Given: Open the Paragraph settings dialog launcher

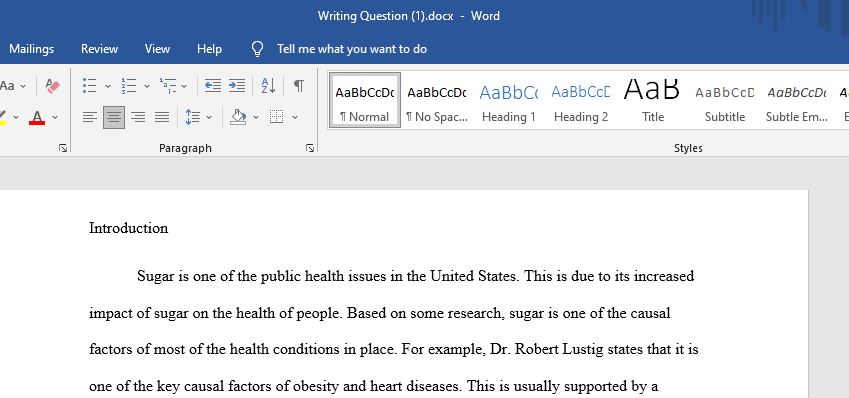Looking at the screenshot, I should (310, 148).
